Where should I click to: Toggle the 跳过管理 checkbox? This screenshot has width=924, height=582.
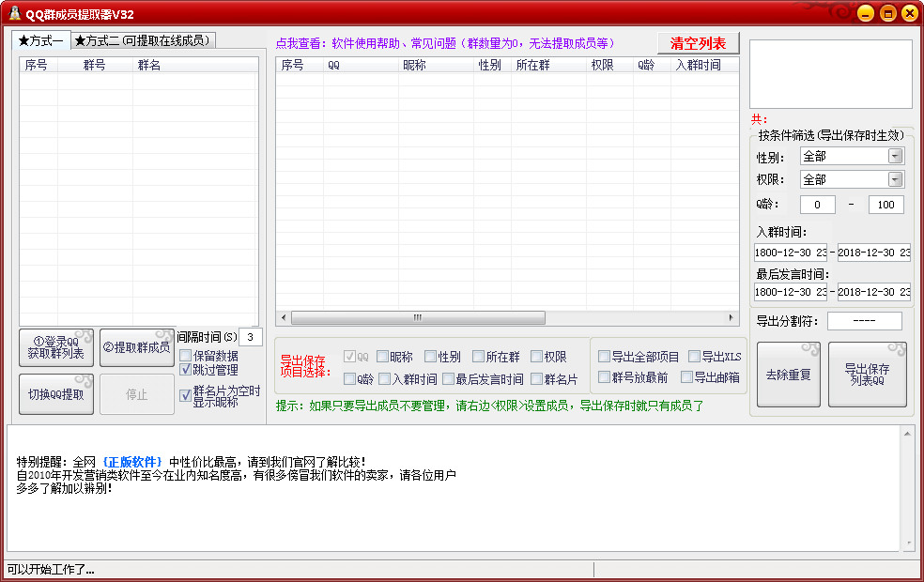point(186,370)
